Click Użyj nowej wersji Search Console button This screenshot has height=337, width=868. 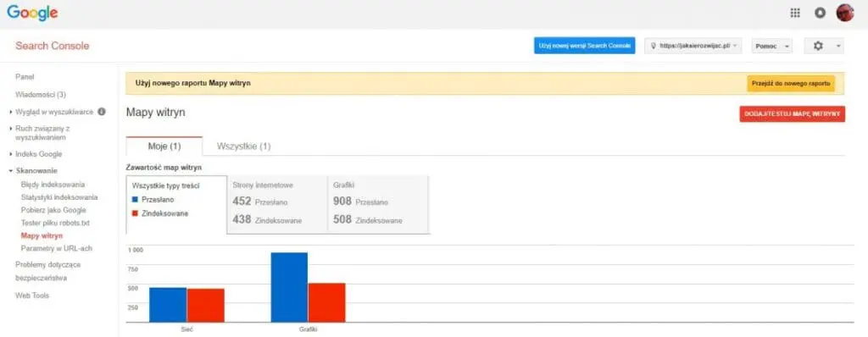pos(585,46)
